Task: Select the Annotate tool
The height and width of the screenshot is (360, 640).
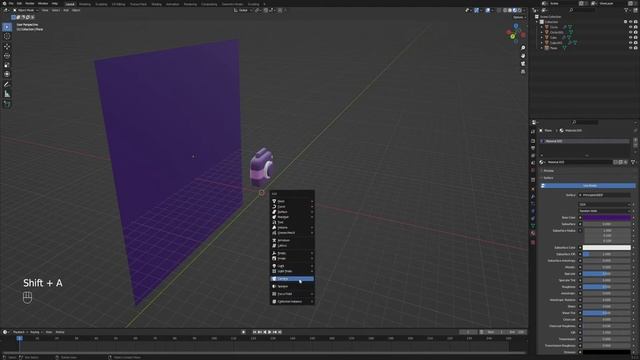Action: 7,84
